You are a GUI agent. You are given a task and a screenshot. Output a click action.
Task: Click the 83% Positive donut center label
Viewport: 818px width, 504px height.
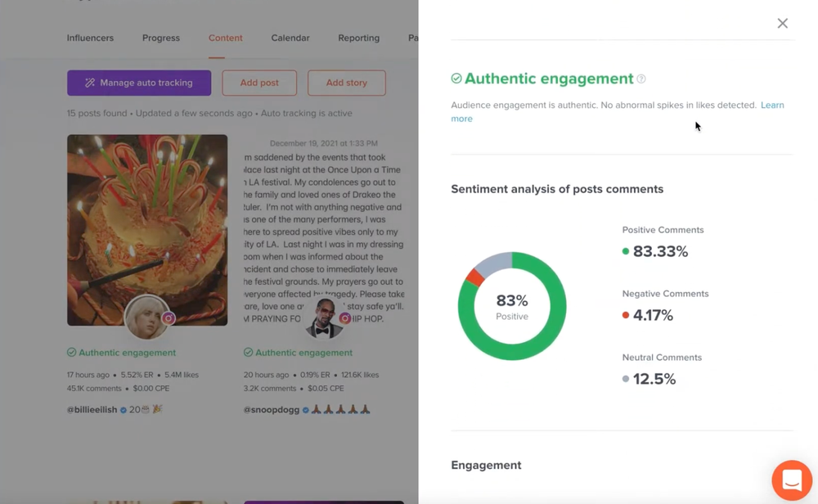point(512,306)
